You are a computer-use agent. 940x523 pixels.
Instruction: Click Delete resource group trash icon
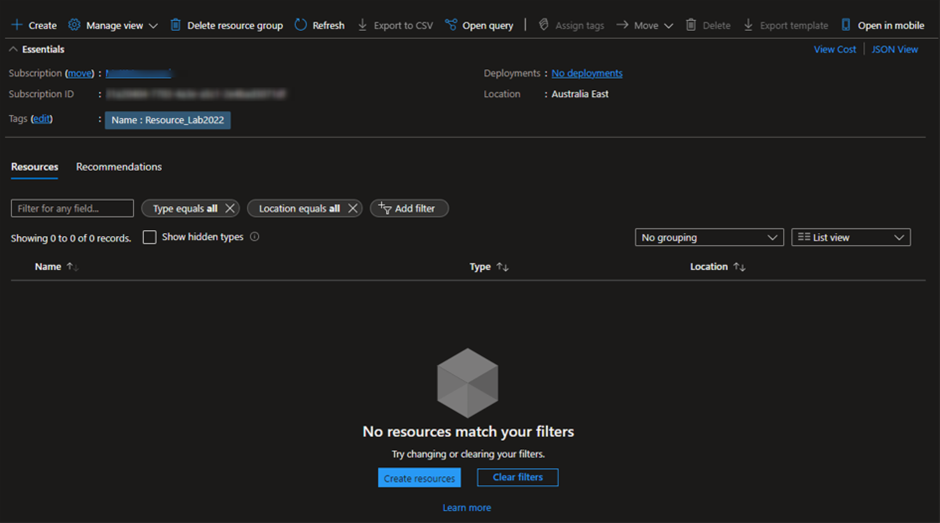coord(176,25)
